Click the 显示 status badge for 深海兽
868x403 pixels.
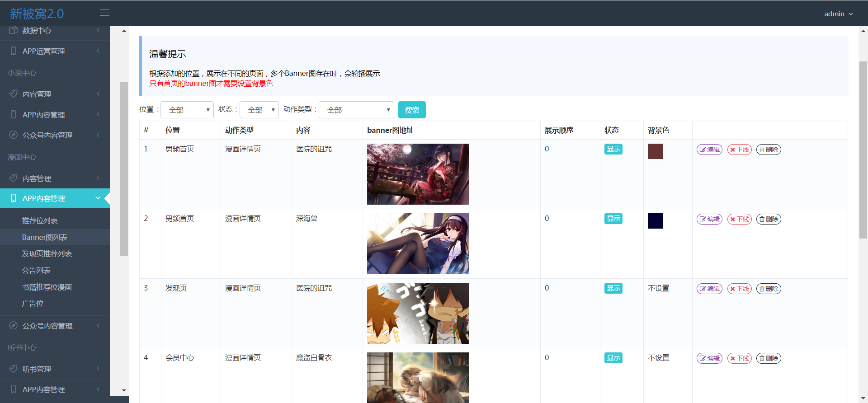pos(613,219)
